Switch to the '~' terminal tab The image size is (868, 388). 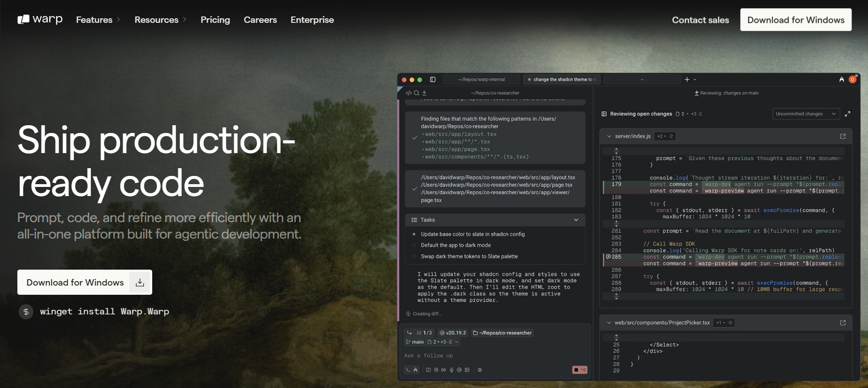point(642,80)
